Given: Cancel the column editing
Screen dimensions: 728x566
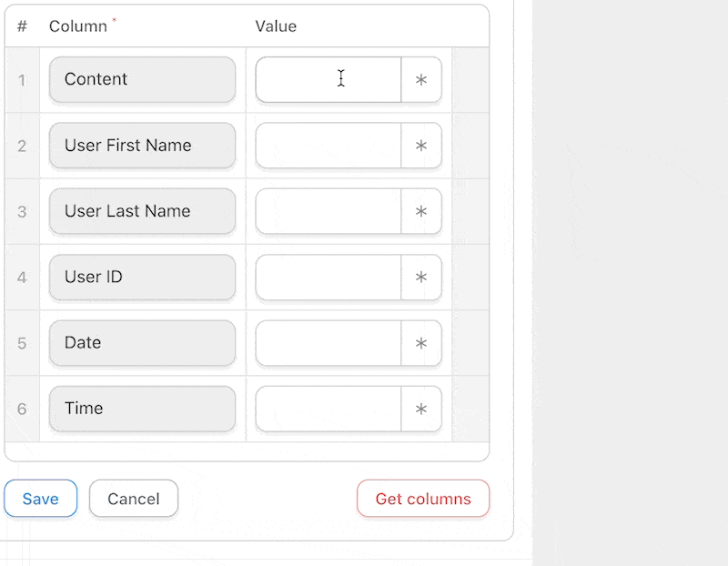Looking at the screenshot, I should 134,499.
